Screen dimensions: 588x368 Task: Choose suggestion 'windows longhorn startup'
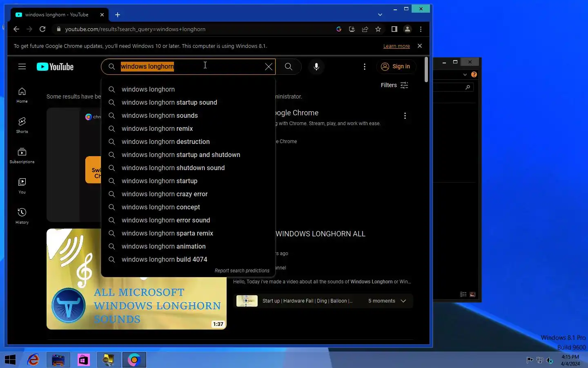click(x=188, y=181)
